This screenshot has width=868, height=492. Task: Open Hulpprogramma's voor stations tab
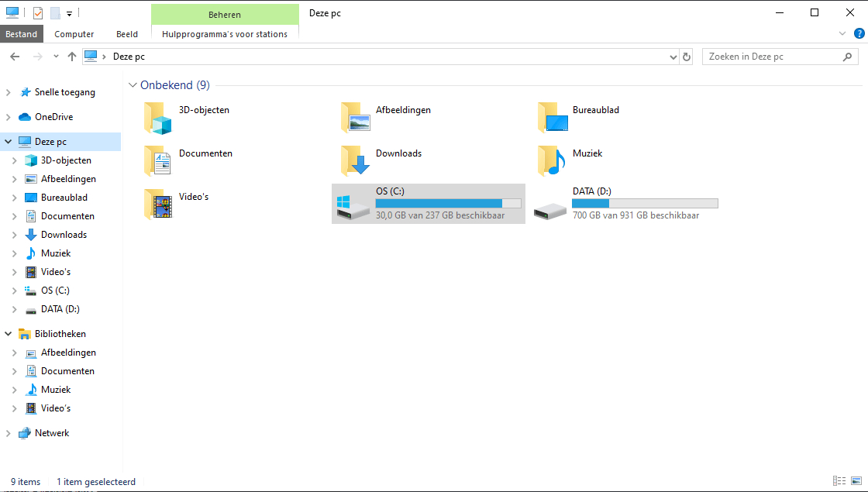(x=225, y=34)
